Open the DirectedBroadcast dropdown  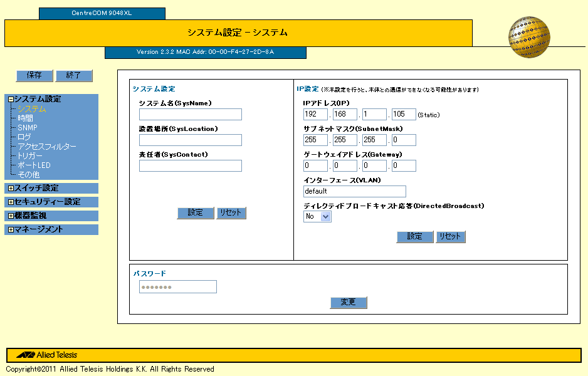tap(317, 216)
